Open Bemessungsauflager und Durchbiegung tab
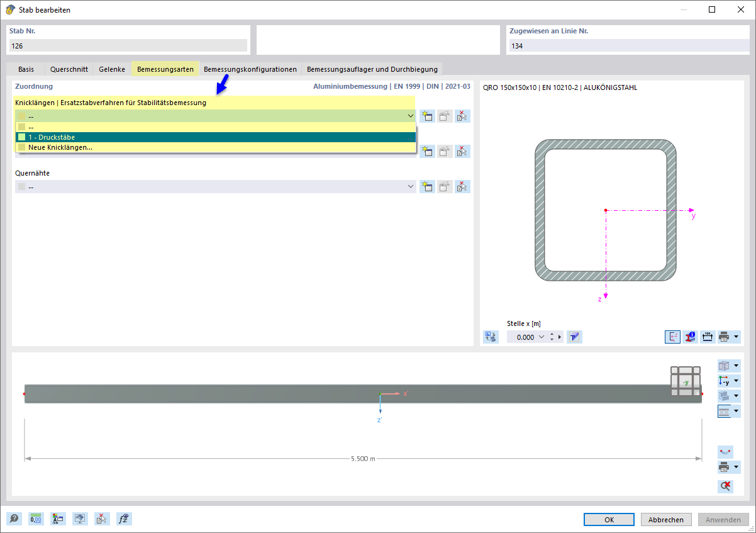756x533 pixels. 372,69
